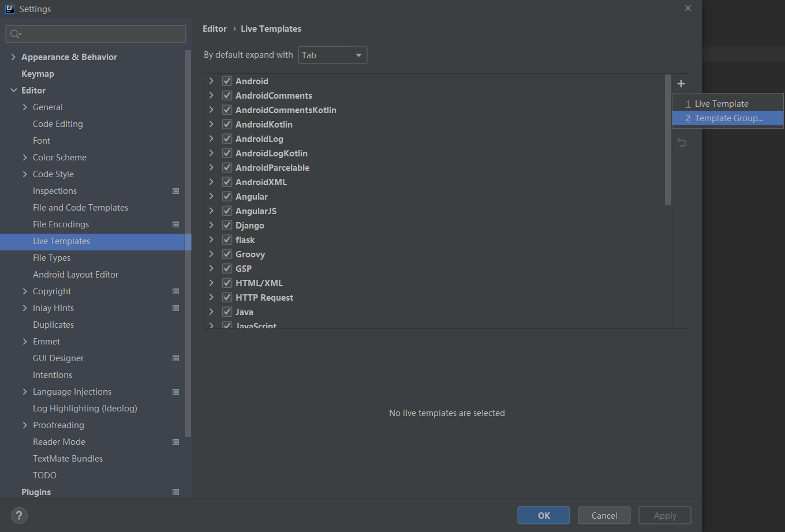Image resolution: width=785 pixels, height=532 pixels.
Task: Collapse the Editor settings node
Action: click(x=13, y=91)
